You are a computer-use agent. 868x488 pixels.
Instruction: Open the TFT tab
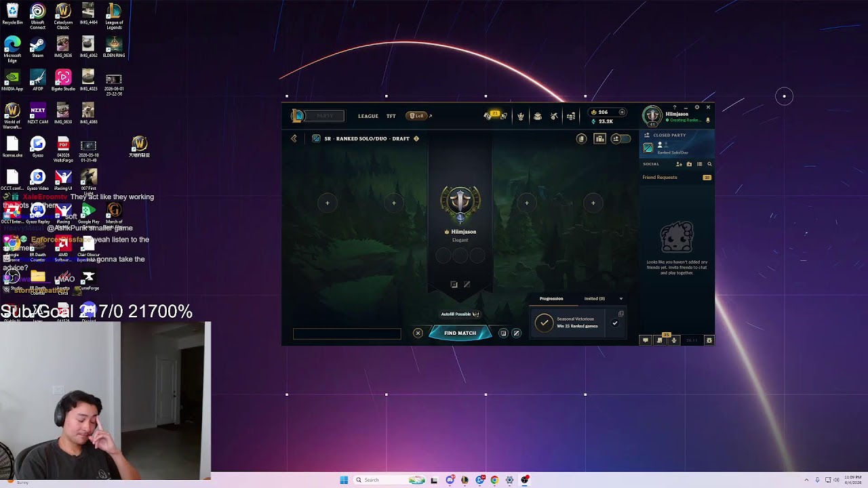pyautogui.click(x=391, y=116)
